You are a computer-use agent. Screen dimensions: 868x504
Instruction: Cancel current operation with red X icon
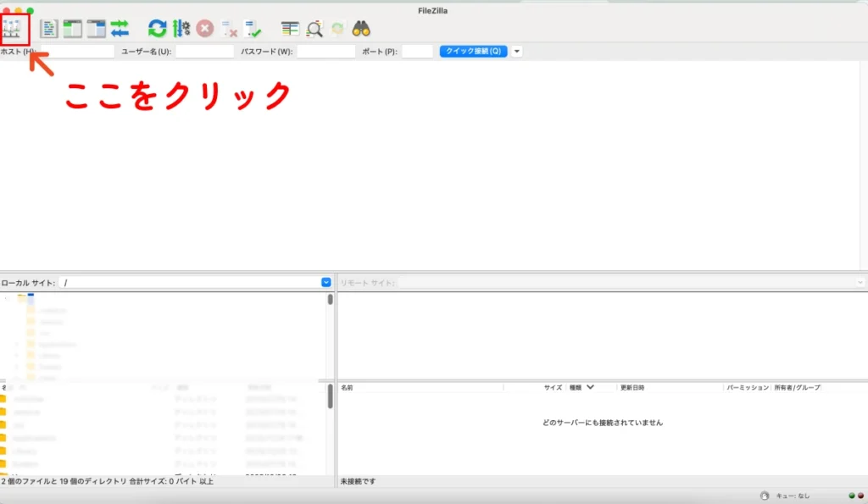pyautogui.click(x=205, y=29)
